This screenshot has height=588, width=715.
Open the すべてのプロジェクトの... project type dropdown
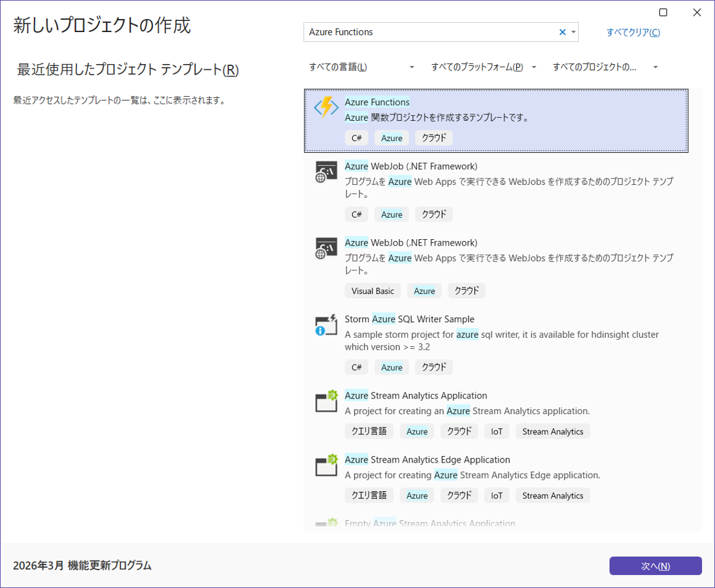click(605, 67)
